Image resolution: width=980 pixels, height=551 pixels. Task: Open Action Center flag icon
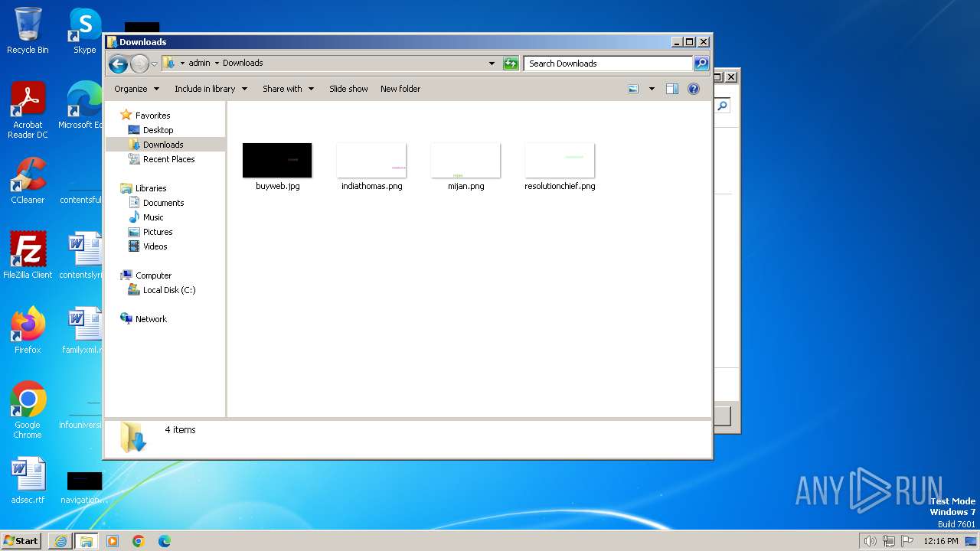pos(907,541)
